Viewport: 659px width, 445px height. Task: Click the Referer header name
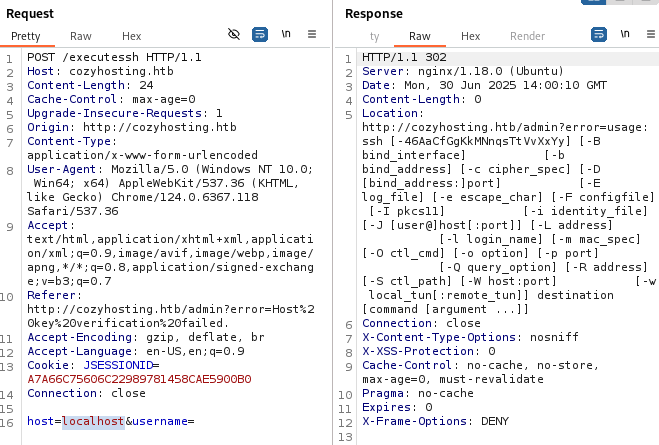54,295
